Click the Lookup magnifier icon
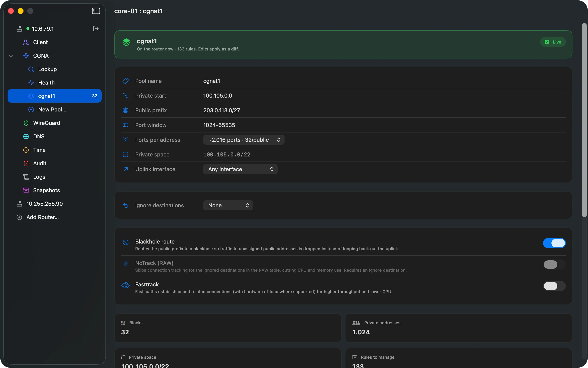This screenshot has width=588, height=368. pos(31,69)
